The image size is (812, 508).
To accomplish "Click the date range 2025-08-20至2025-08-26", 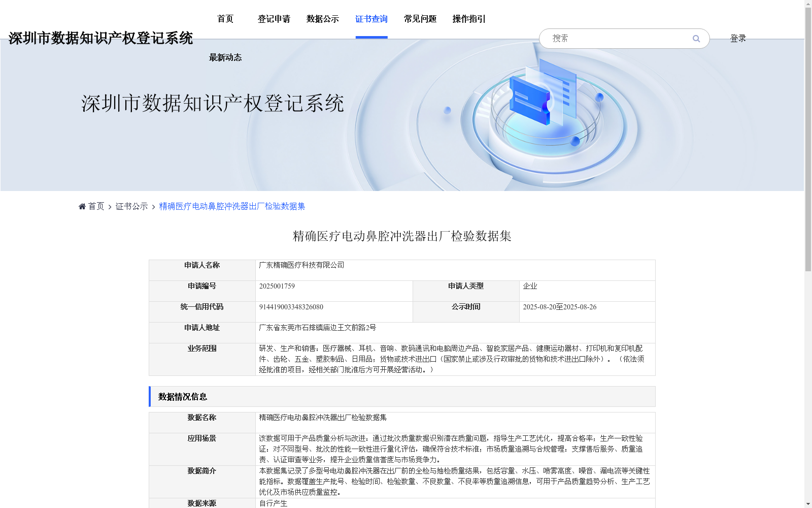I will (x=560, y=307).
